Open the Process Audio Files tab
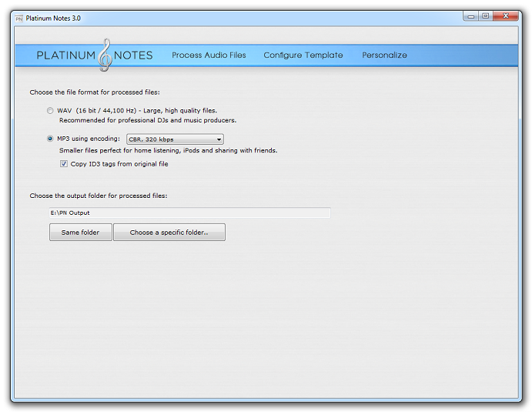Image resolution: width=532 pixels, height=412 pixels. click(x=209, y=55)
